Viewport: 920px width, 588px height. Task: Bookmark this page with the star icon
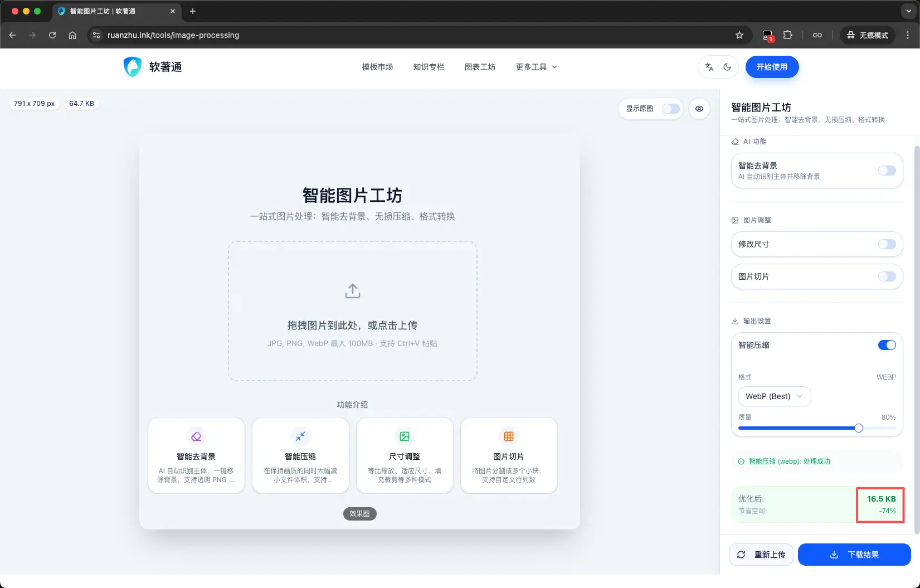pos(739,35)
